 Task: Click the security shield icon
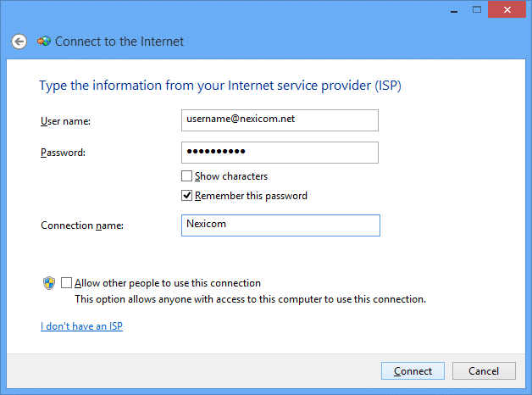coord(49,282)
